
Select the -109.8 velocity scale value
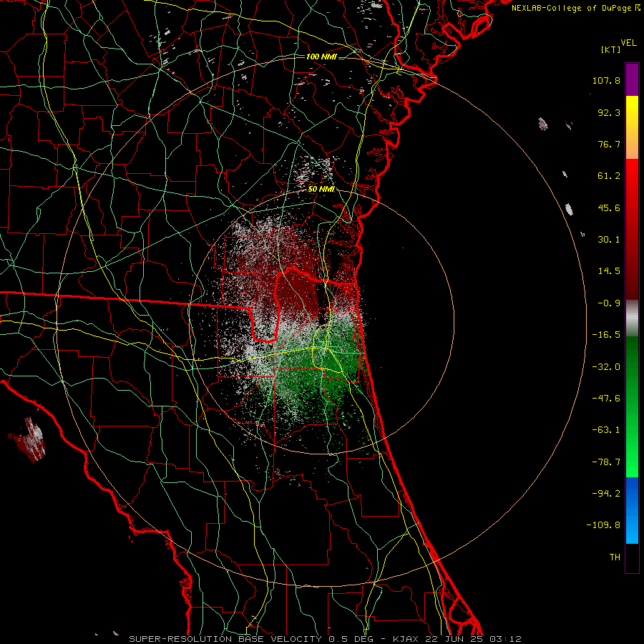[603, 525]
